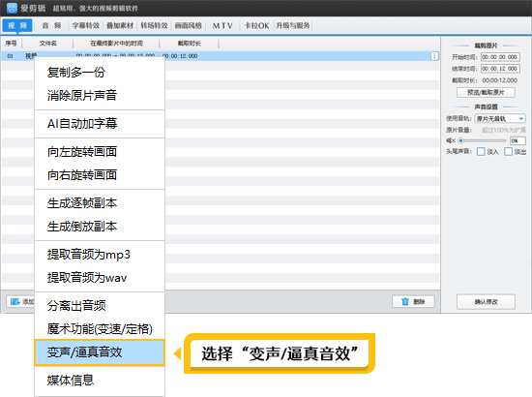Enable the 淡入 fade-in checkbox
Viewport: 532px width, 397px height.
click(481, 151)
